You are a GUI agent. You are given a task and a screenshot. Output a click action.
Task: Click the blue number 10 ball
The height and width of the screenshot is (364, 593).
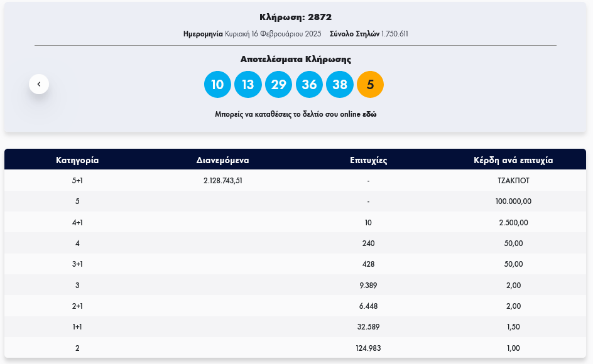coord(217,85)
